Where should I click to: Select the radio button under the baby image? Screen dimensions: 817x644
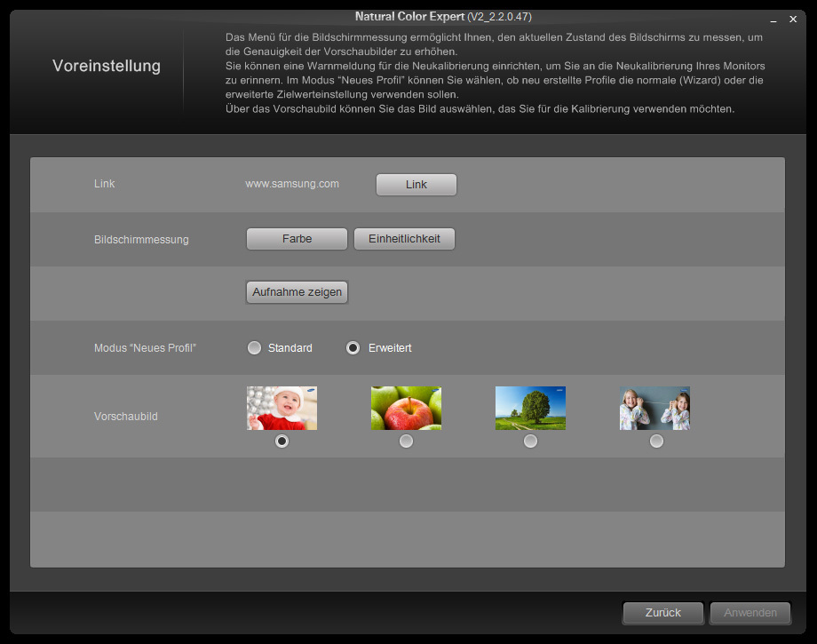pyautogui.click(x=282, y=441)
